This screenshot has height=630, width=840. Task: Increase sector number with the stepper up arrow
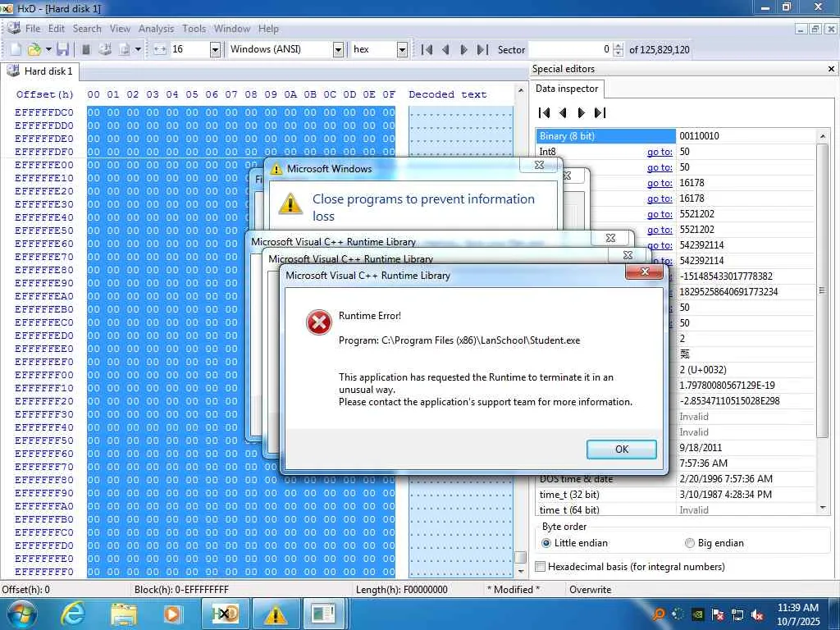[x=619, y=46]
